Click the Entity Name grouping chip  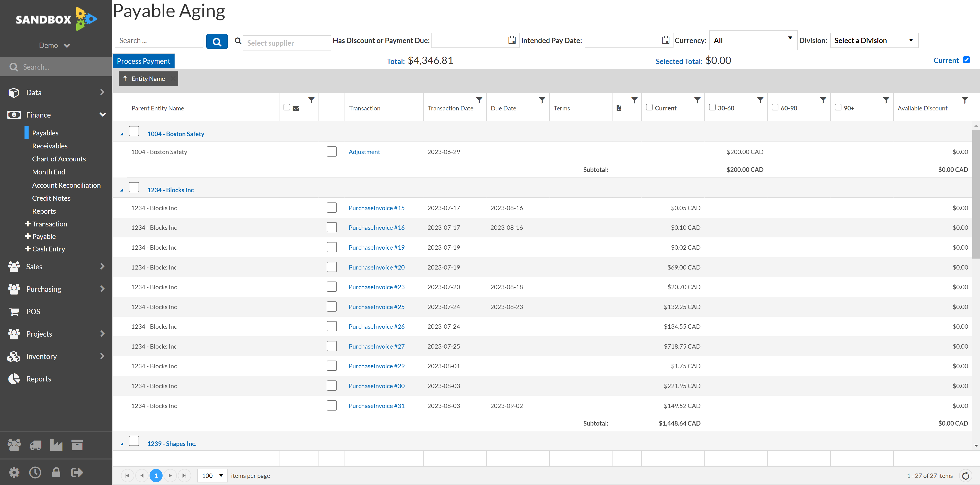pos(148,79)
